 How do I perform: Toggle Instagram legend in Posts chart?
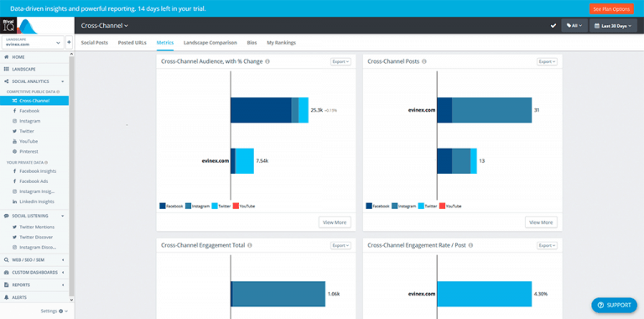coord(403,206)
